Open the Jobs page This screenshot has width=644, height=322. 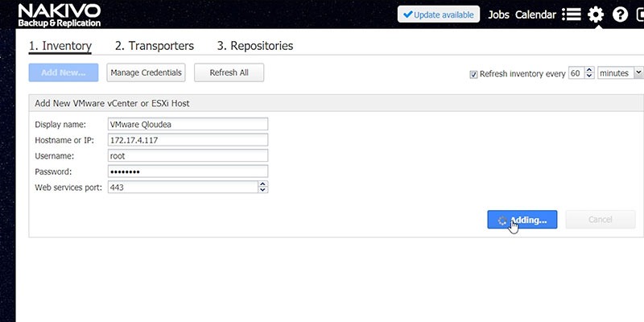click(498, 14)
